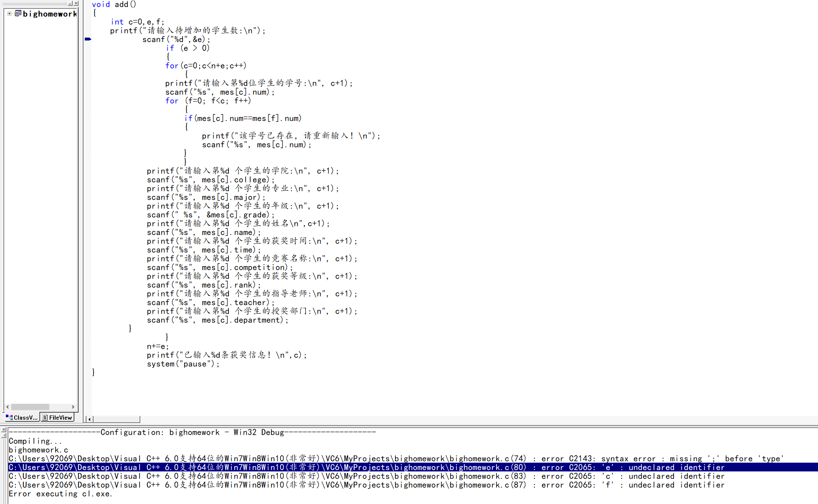This screenshot has width=818, height=504.
Task: Close the output panel with its X button
Action: pyautogui.click(x=3, y=430)
